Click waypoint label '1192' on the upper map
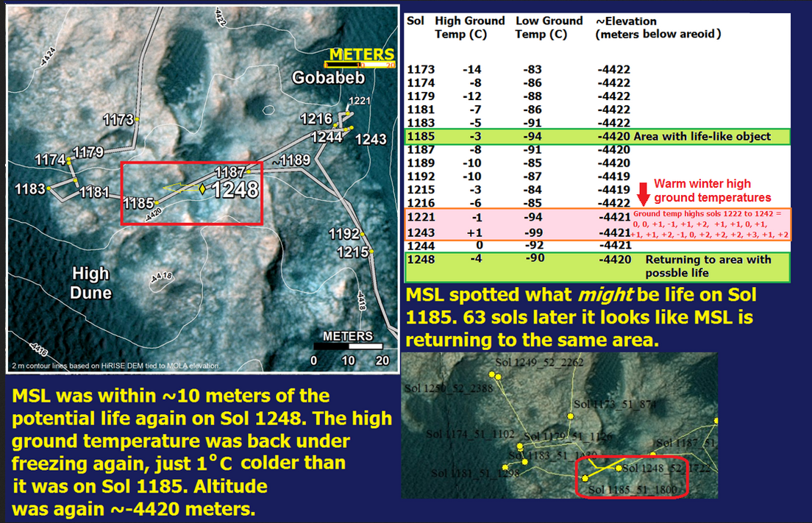812x523 pixels. pyautogui.click(x=344, y=234)
